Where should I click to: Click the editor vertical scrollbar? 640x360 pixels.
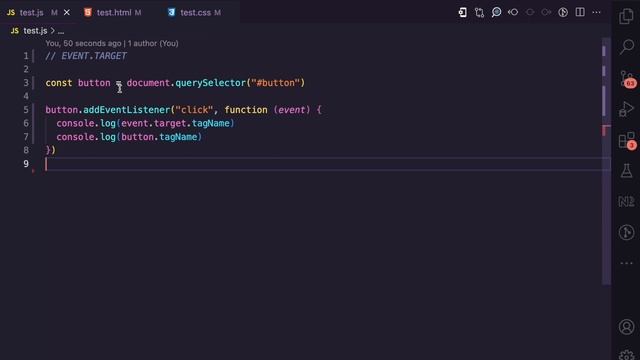pos(606,161)
